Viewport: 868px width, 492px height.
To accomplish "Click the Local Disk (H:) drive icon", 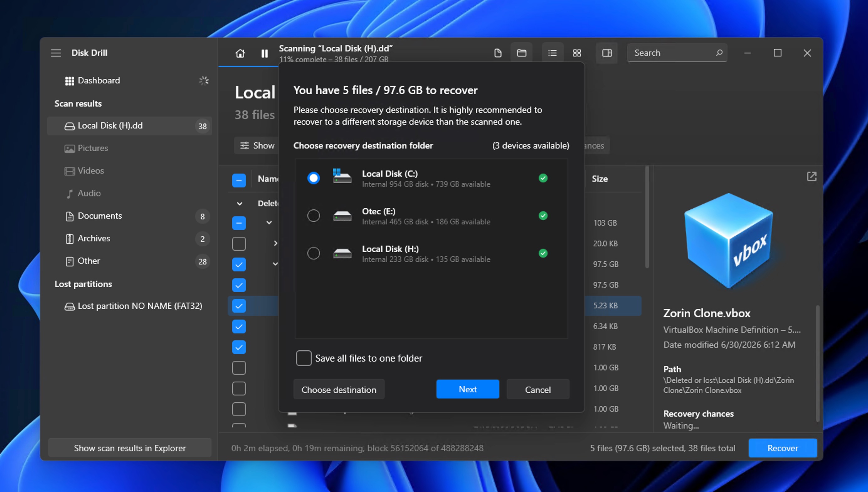I will (x=342, y=253).
